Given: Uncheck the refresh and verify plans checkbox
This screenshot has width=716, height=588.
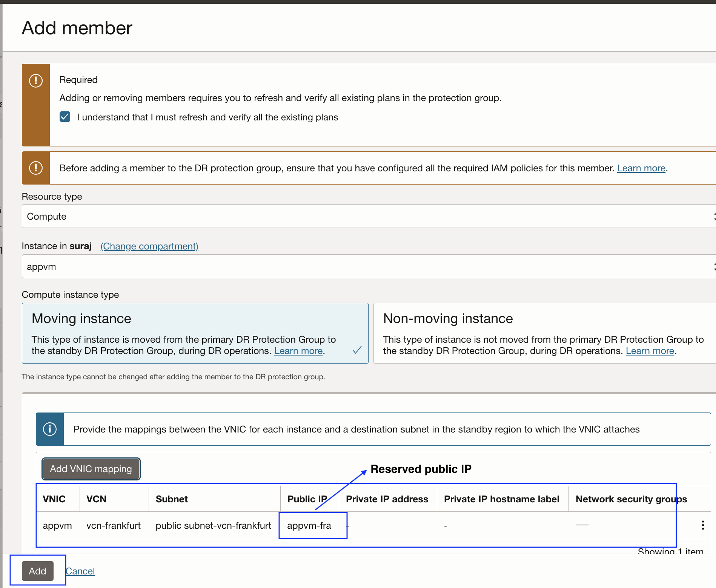Looking at the screenshot, I should pos(65,117).
